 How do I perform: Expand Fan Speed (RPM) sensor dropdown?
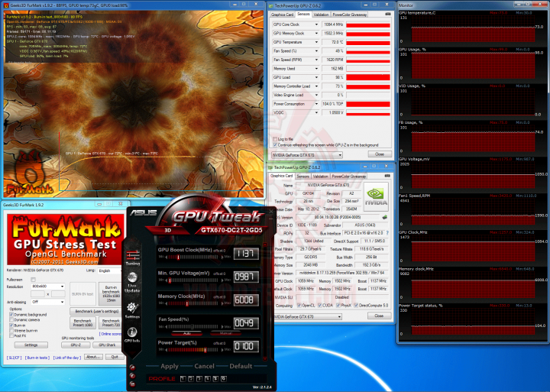click(316, 60)
